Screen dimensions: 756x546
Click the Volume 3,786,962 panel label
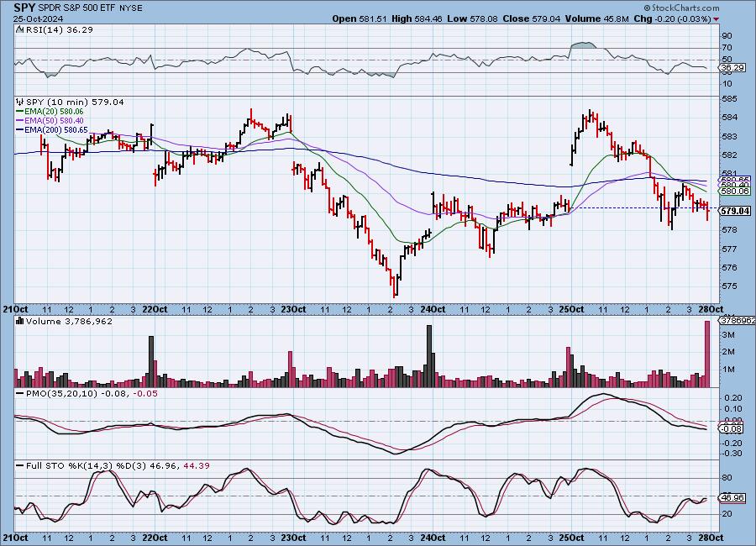pos(69,321)
